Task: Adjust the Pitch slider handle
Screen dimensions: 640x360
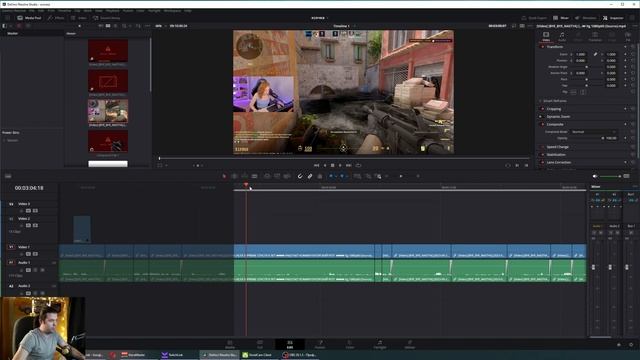Action: click(x=587, y=79)
